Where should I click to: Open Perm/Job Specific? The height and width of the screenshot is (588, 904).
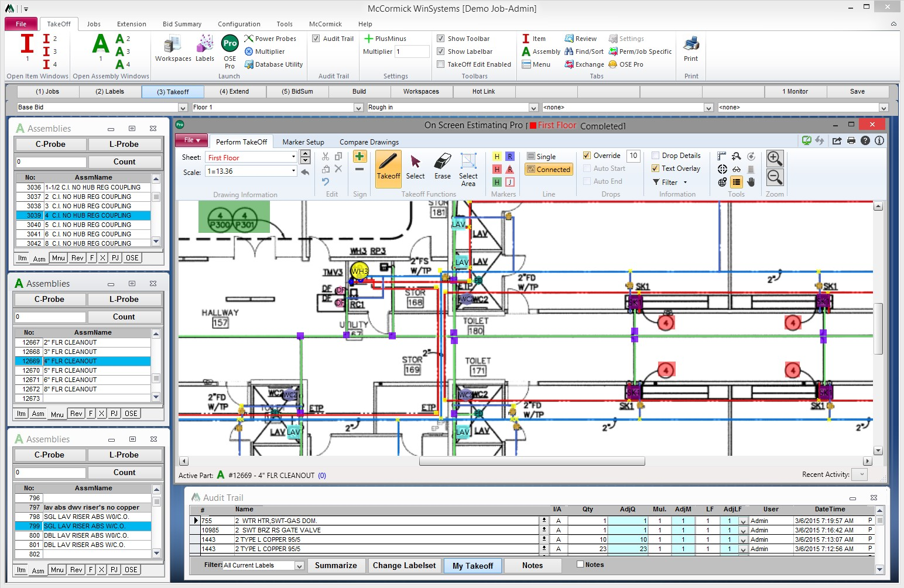point(640,51)
